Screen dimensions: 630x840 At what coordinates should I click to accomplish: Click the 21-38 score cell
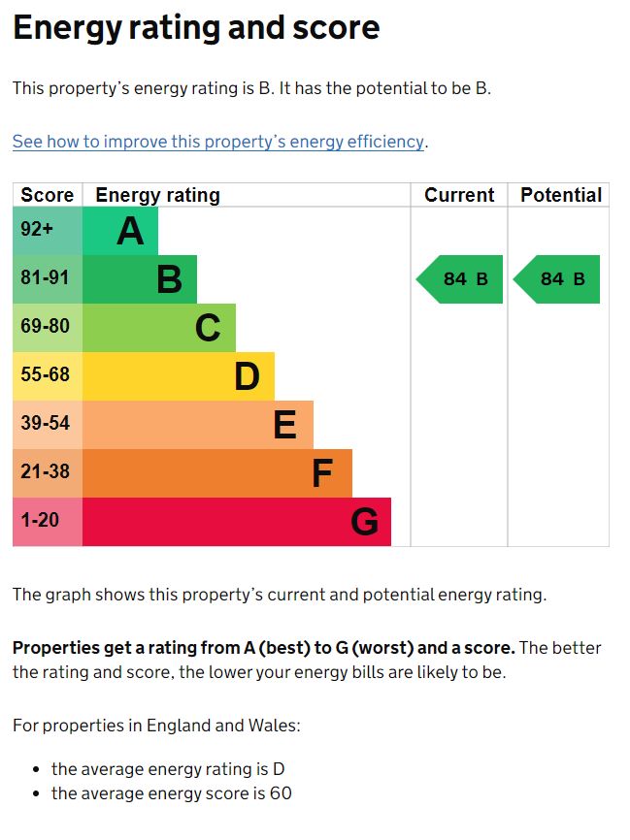click(48, 473)
